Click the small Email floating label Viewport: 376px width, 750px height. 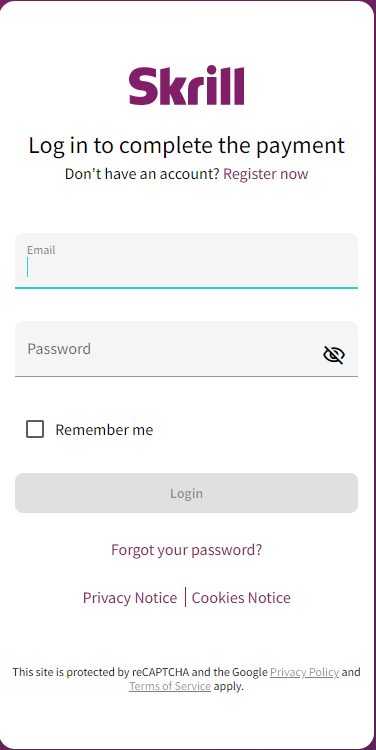(41, 250)
